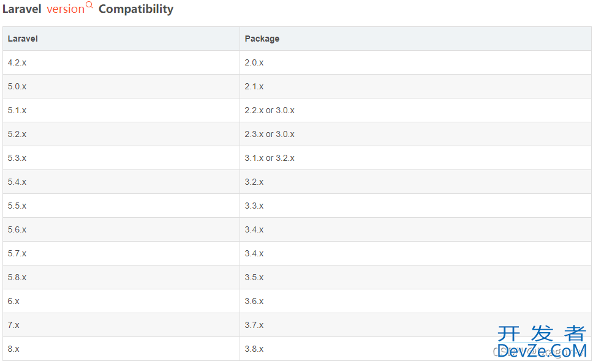This screenshot has width=593, height=364.
Task: Select the package 3.5.x cell
Action: (254, 277)
